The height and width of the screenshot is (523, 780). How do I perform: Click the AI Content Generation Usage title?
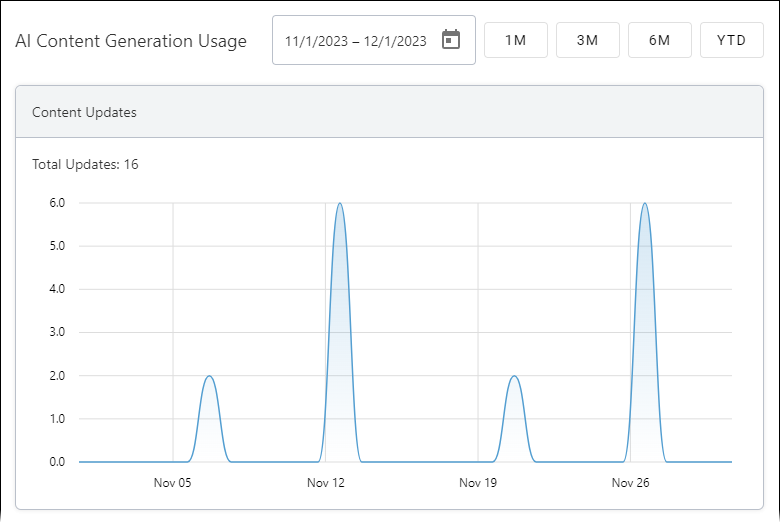click(131, 42)
